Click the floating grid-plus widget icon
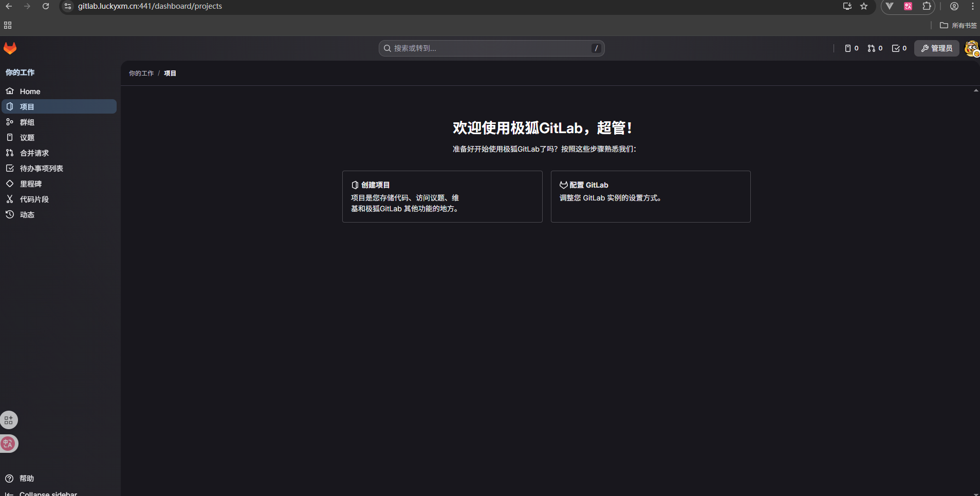Screen dimensions: 980x496 coord(9,420)
